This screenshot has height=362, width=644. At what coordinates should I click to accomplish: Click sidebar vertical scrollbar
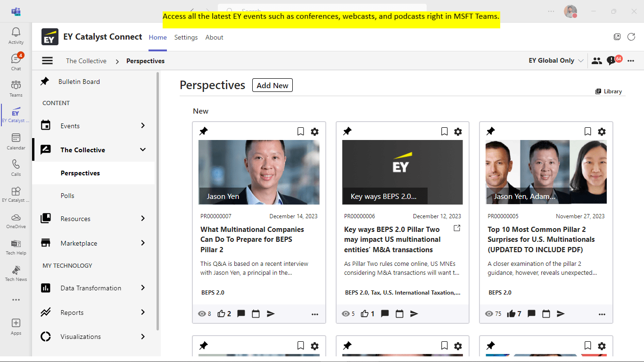158,201
